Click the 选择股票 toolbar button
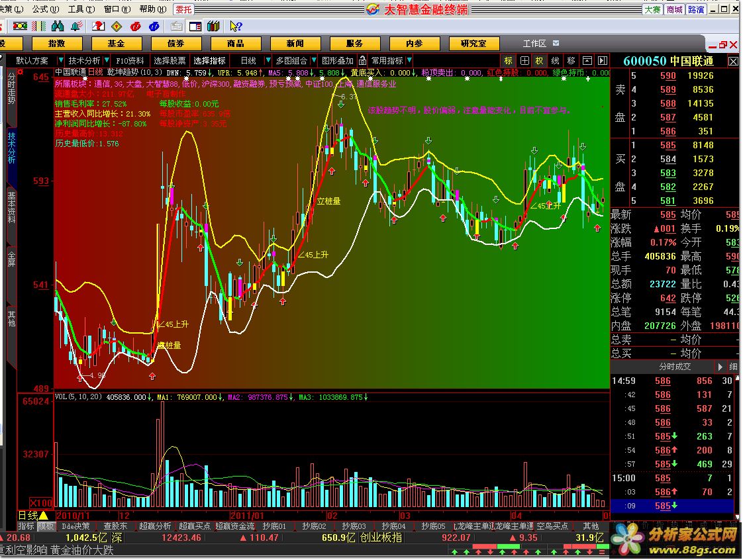This screenshot has height=560, width=743. pyautogui.click(x=170, y=61)
